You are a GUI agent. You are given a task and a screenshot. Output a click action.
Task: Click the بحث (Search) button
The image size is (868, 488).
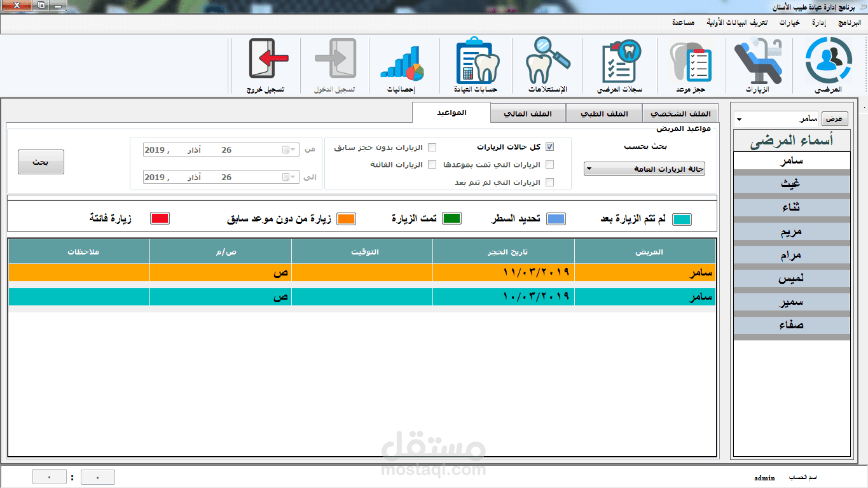41,162
